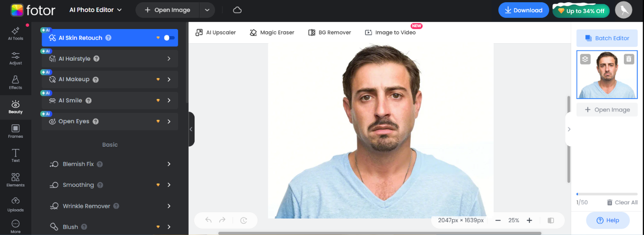Select the Beauty sidebar tab
This screenshot has width=644, height=235.
tap(16, 107)
